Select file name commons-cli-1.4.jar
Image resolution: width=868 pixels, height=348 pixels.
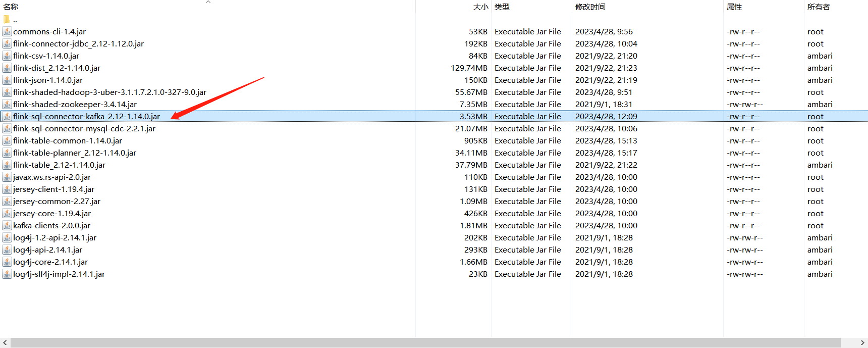[49, 31]
